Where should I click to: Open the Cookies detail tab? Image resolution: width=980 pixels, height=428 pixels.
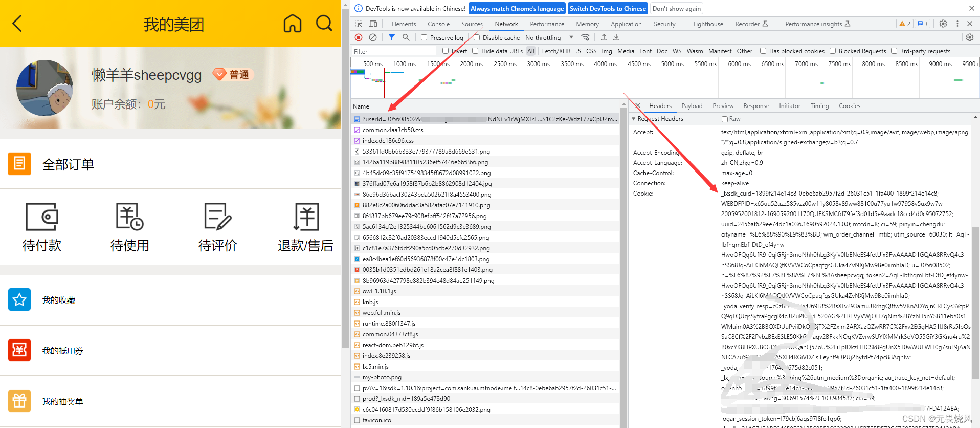coord(849,105)
